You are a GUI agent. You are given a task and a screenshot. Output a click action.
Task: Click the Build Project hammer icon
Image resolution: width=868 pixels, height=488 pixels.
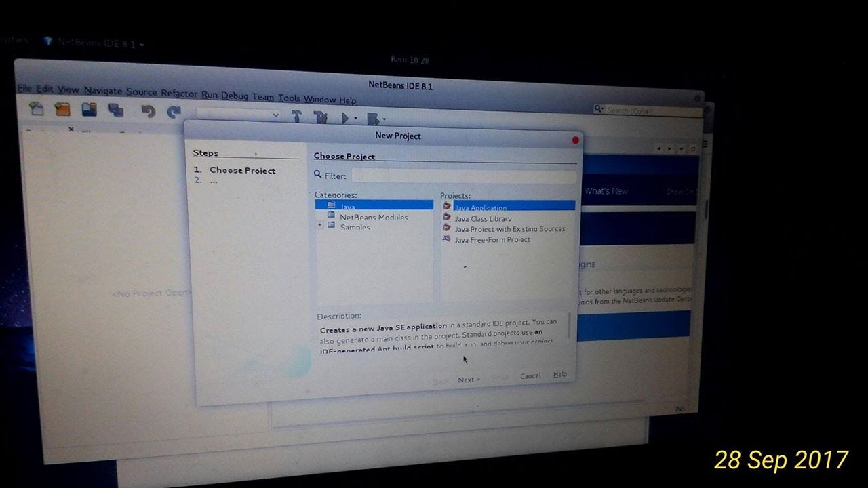296,117
